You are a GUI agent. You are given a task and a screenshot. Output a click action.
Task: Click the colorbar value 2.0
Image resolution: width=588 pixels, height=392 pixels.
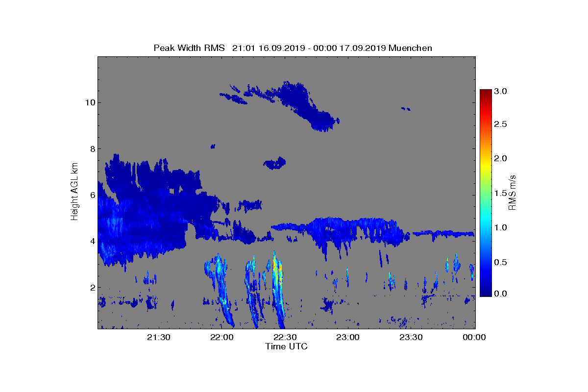[x=500, y=158]
